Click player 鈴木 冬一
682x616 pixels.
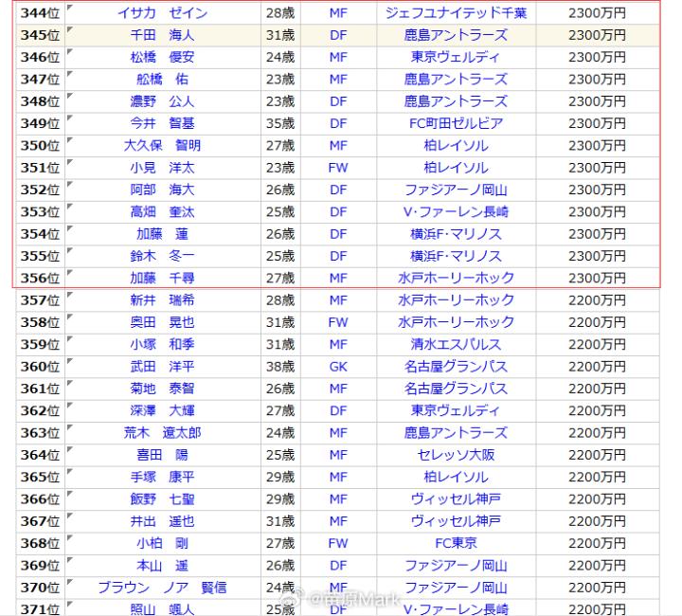click(x=162, y=256)
